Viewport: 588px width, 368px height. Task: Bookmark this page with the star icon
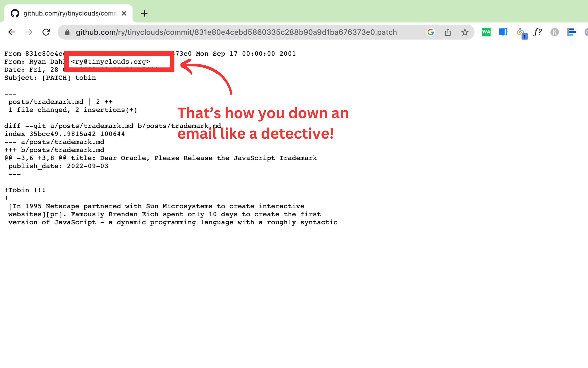pyautogui.click(x=465, y=32)
